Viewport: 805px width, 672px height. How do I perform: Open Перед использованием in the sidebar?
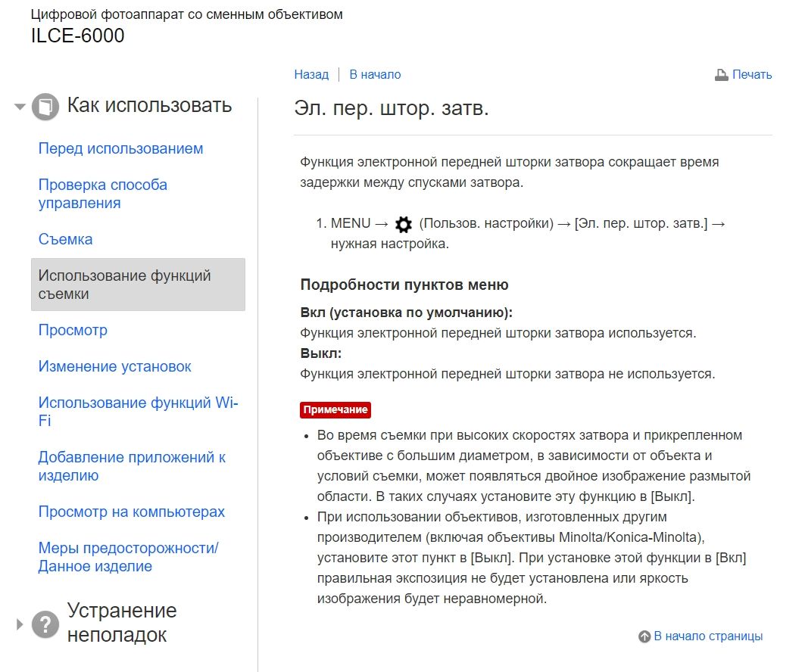point(120,148)
